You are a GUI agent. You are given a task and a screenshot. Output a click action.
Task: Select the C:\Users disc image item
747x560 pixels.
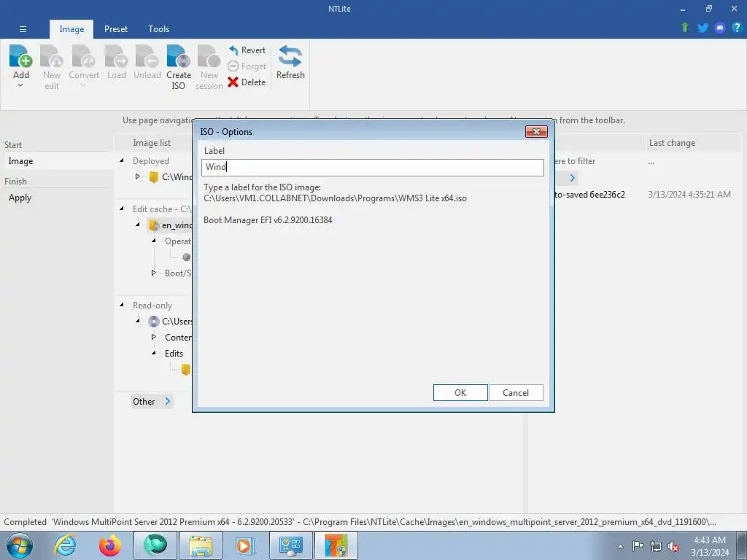170,322
